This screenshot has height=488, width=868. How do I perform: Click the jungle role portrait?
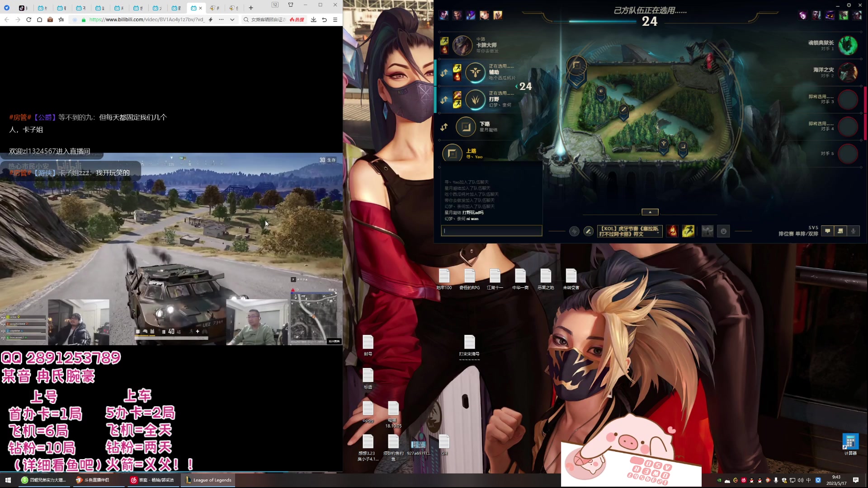tap(476, 99)
